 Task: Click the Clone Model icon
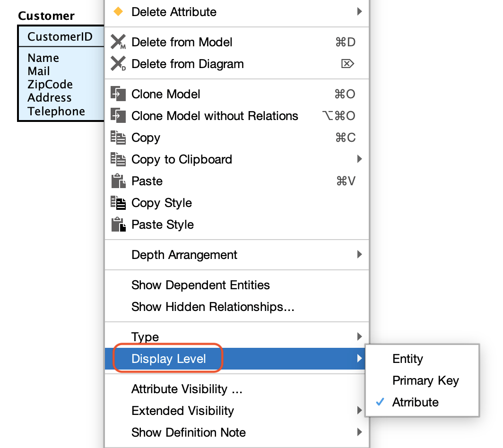[118, 94]
